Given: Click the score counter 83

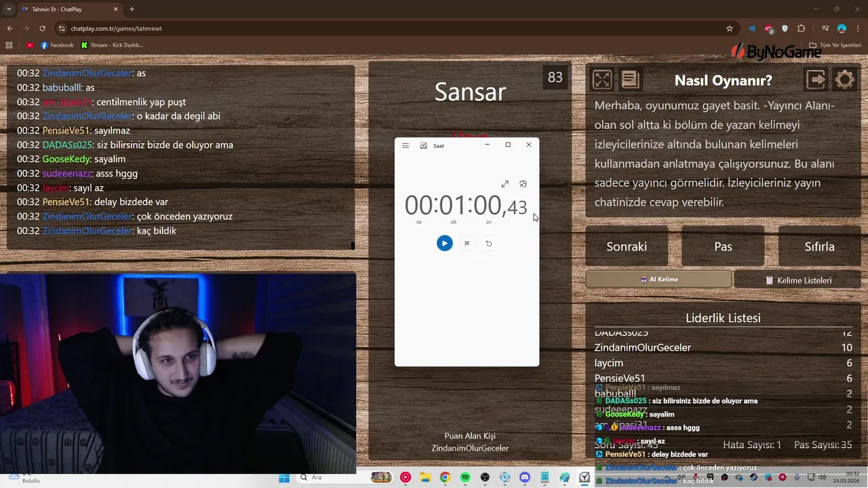Looking at the screenshot, I should [555, 77].
